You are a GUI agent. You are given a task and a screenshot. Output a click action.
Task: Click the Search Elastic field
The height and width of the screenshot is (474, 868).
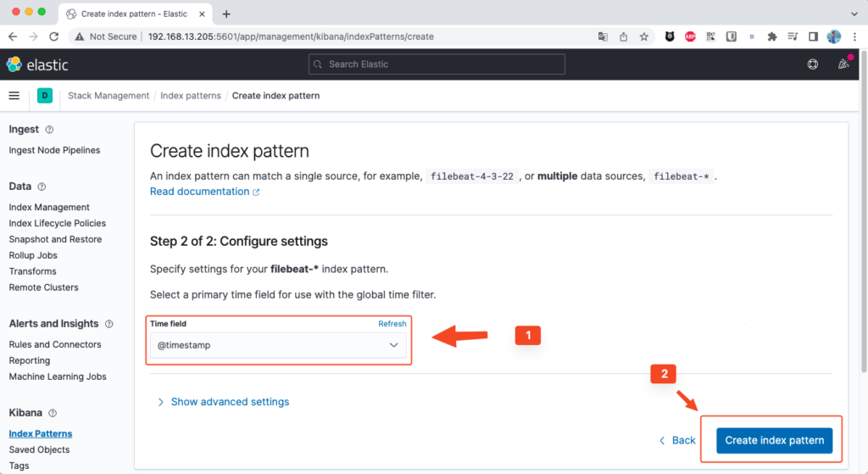coord(437,64)
